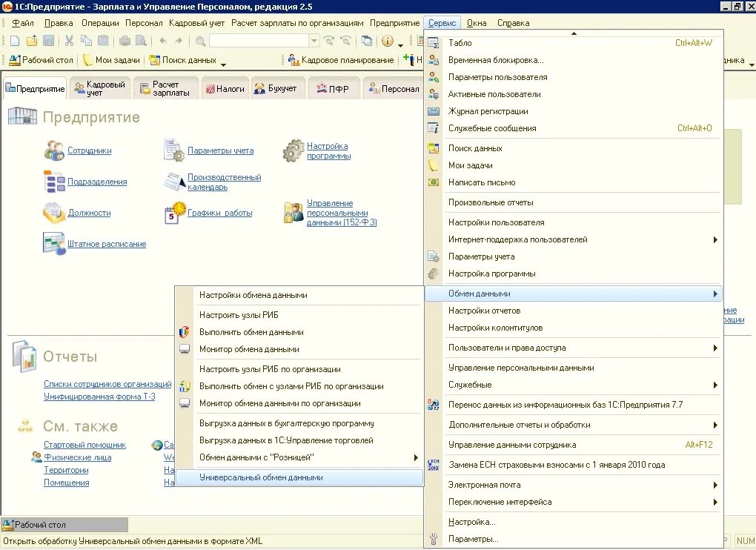756x550 pixels.
Task: Select Управление данными сотрудника item
Action: [x=574, y=445]
